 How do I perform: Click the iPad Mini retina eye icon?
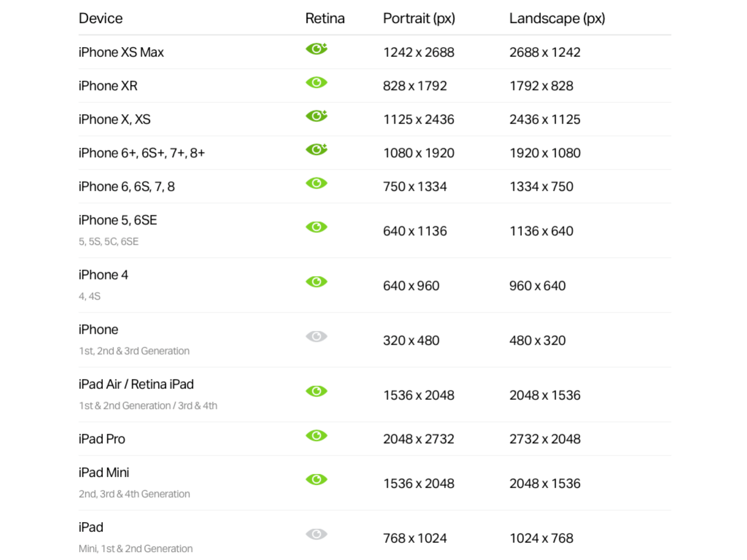click(x=316, y=479)
